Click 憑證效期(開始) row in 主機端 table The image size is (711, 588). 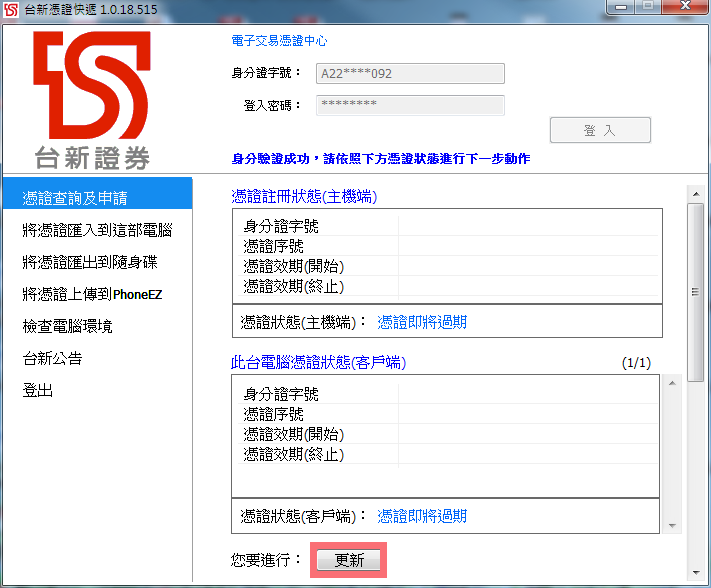click(448, 266)
